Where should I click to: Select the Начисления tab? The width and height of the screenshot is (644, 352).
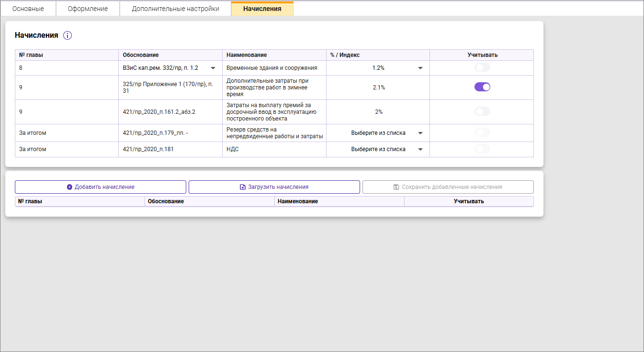tap(262, 9)
